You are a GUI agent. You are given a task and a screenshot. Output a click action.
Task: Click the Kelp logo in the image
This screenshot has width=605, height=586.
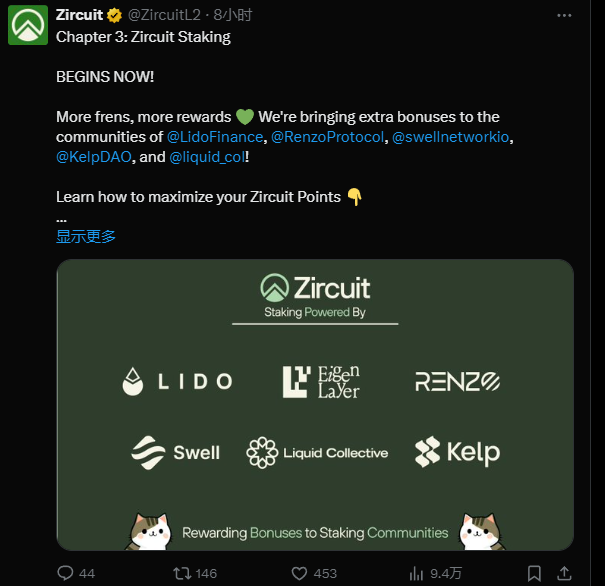pos(457,452)
